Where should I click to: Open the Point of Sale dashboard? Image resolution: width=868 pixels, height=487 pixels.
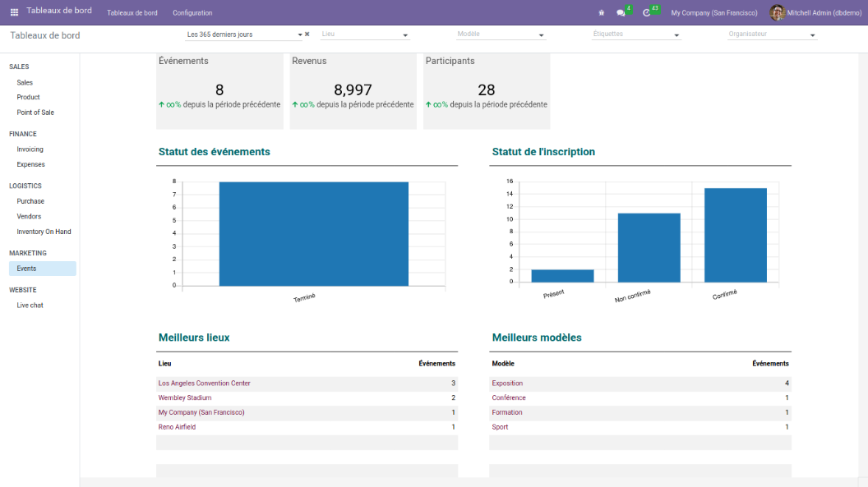tap(35, 113)
